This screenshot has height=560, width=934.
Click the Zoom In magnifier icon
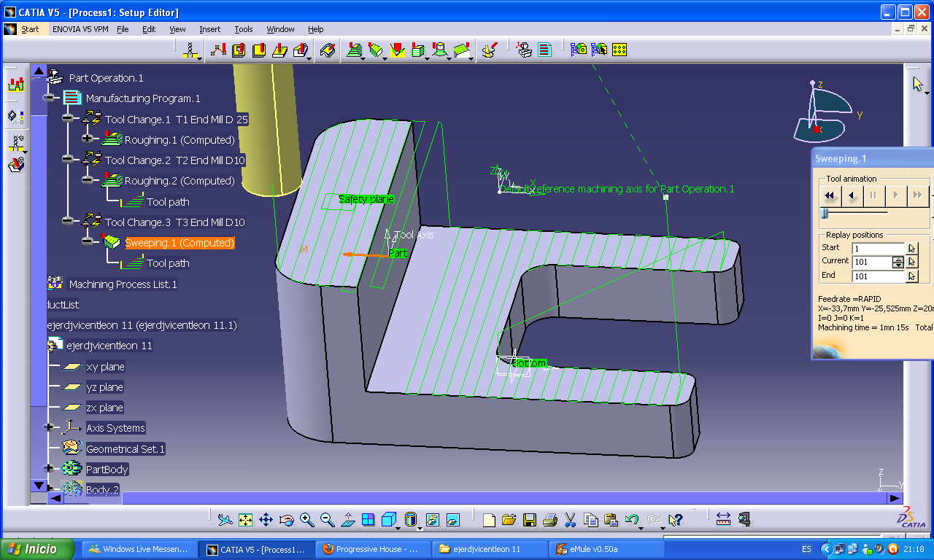(x=306, y=520)
